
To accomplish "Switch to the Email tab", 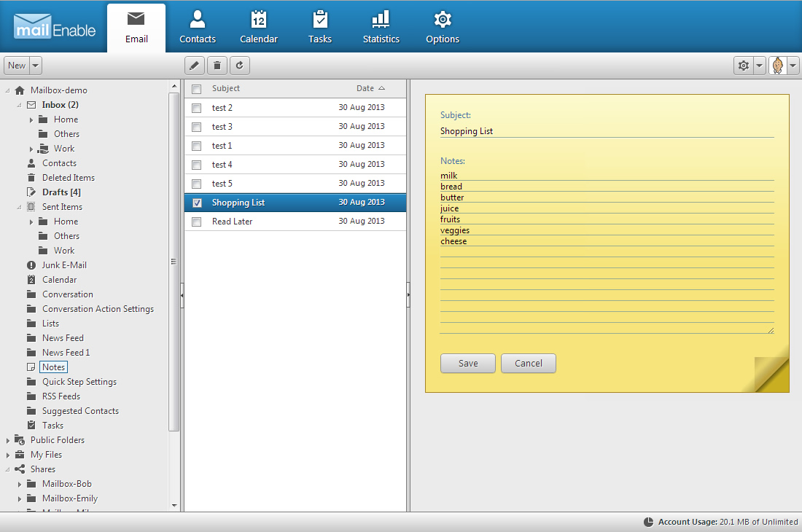I will pos(136,26).
